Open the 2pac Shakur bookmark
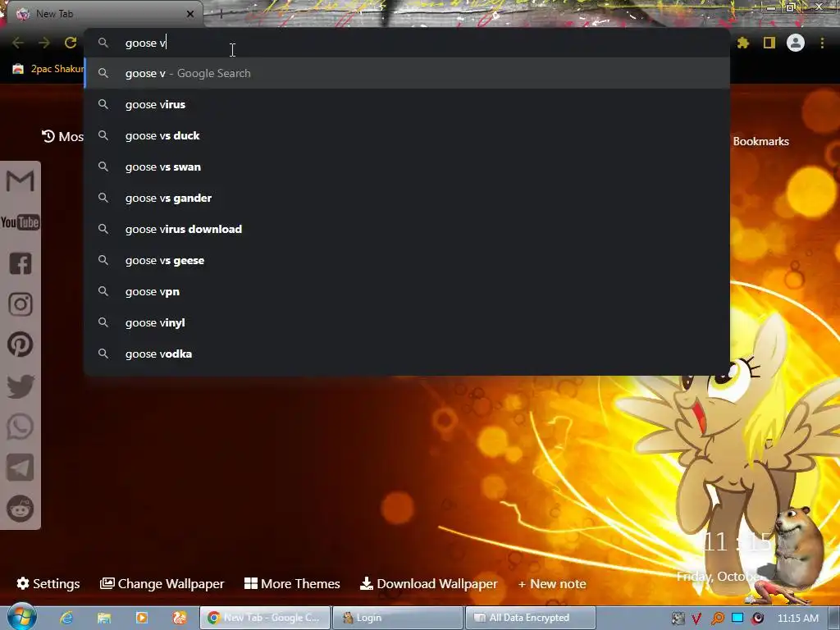 pyautogui.click(x=48, y=69)
